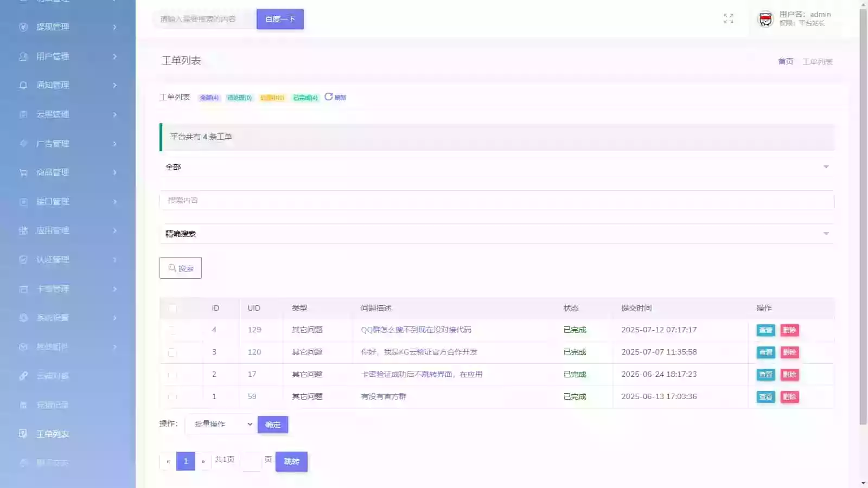Click inside the 搜索内容 input field
Screen dimensions: 868x488
coord(380,201)
